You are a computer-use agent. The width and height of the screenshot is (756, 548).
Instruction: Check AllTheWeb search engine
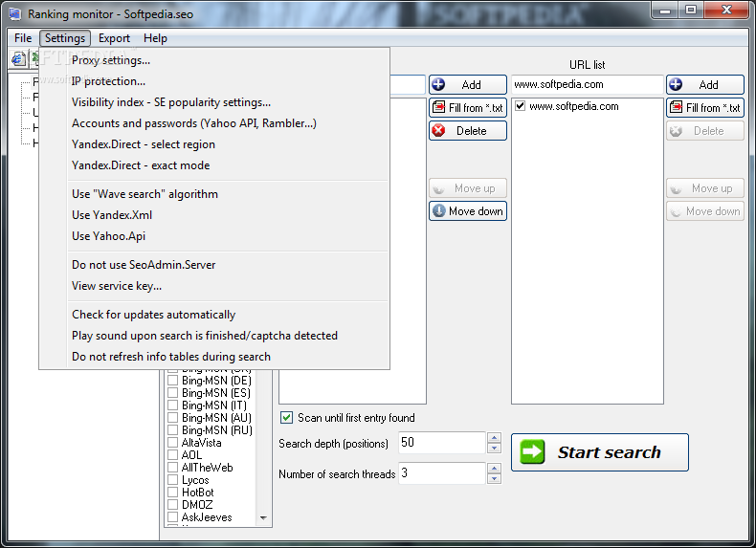pyautogui.click(x=172, y=468)
